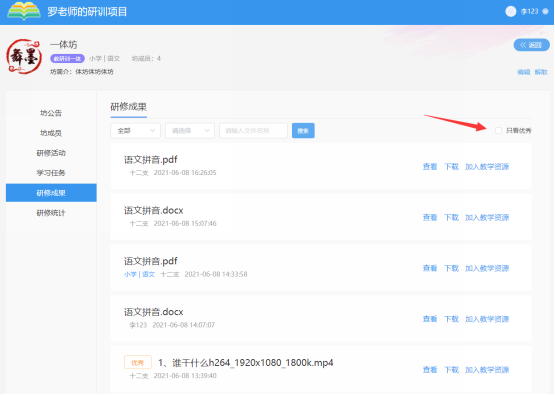The image size is (555, 395).
Task: Select 研修成果 in the sidebar
Action: (x=51, y=193)
